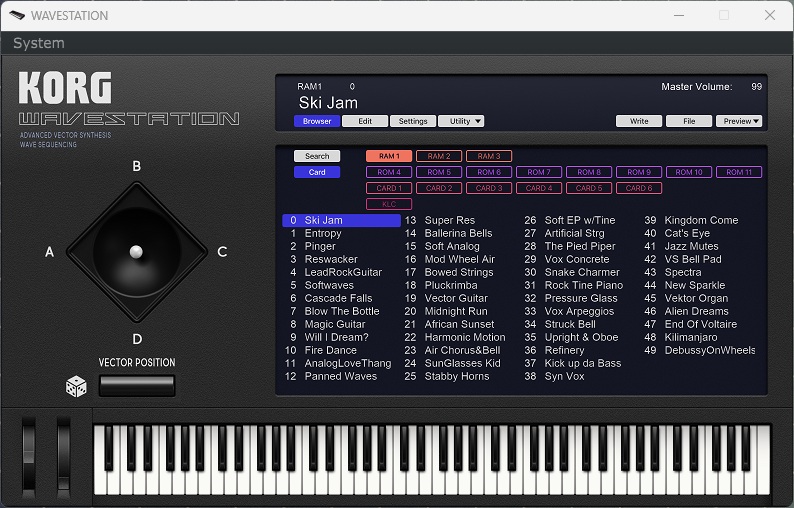794x508 pixels.
Task: Expand the Utility dropdown
Action: [461, 121]
